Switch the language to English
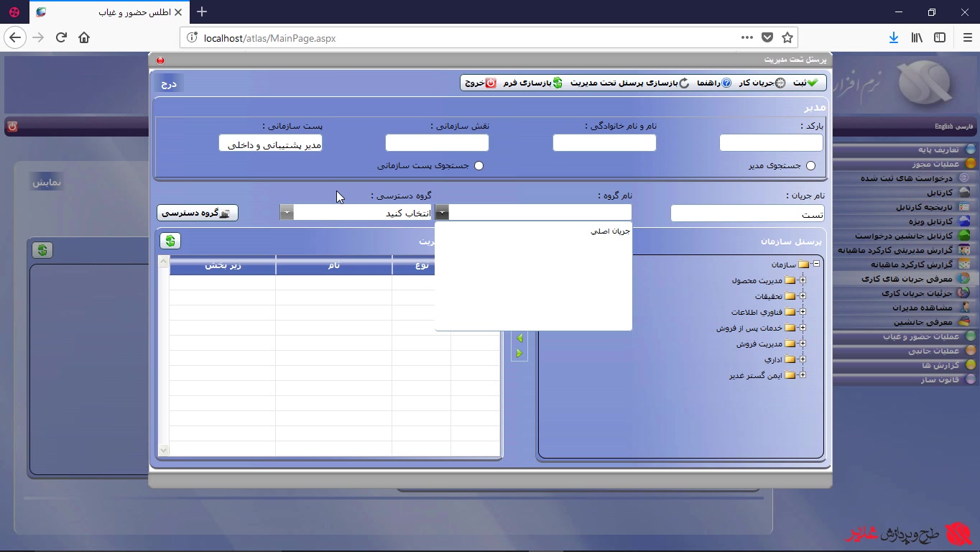The width and height of the screenshot is (980, 552). click(943, 126)
